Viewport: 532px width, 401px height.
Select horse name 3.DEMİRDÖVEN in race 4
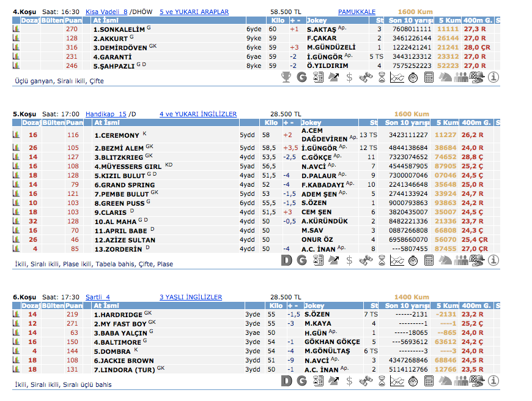120,47
